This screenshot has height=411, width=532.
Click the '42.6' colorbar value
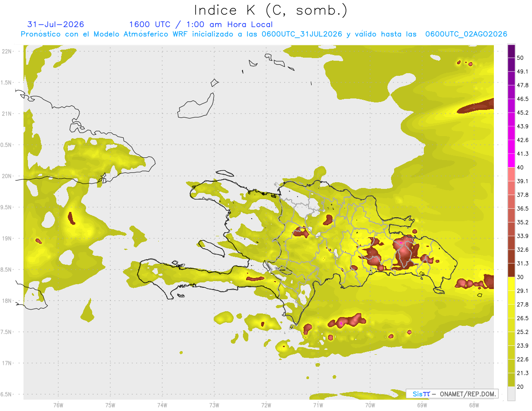point(523,140)
